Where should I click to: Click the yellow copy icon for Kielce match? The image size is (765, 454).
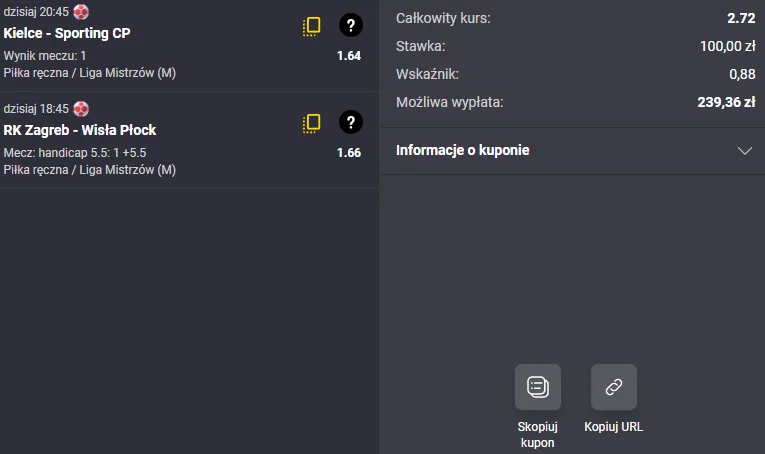pyautogui.click(x=312, y=27)
